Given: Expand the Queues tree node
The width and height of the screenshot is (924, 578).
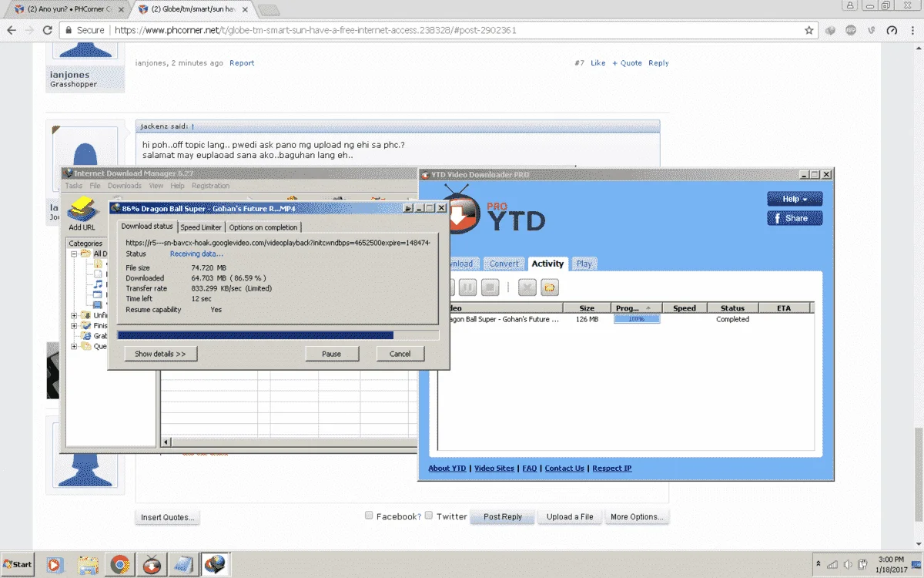Looking at the screenshot, I should (75, 346).
